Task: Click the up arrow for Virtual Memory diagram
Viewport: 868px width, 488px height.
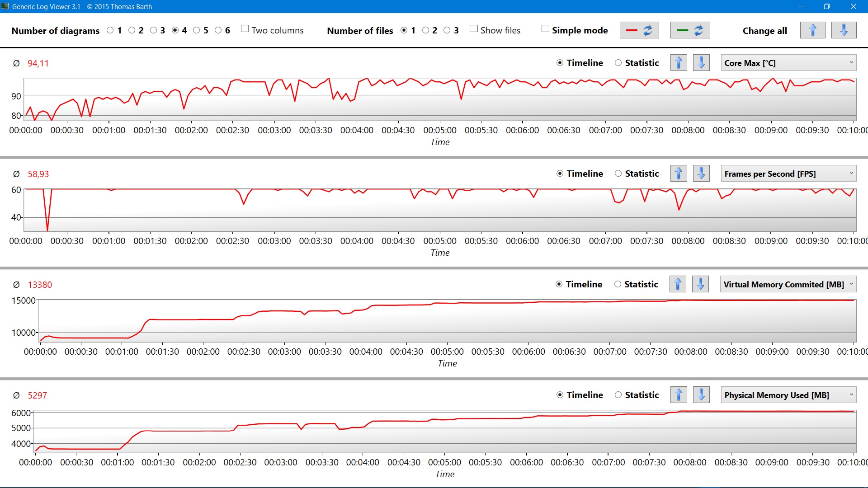Action: pos(677,284)
